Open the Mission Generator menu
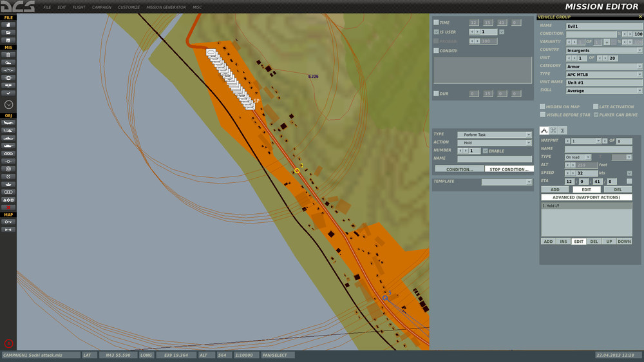644x362 pixels. point(166,7)
